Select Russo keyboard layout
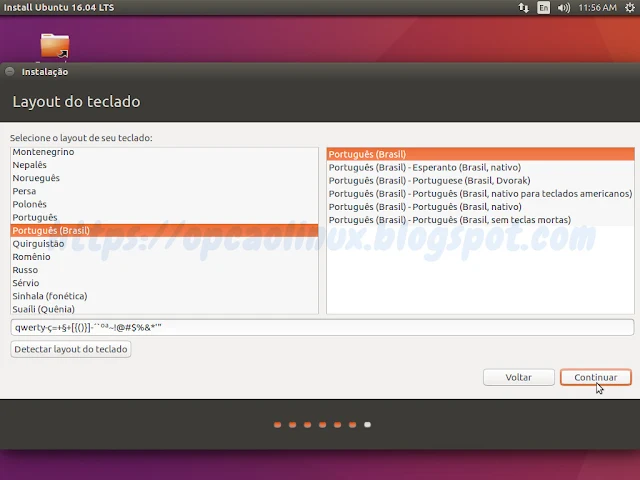This screenshot has width=640, height=480. [164, 270]
